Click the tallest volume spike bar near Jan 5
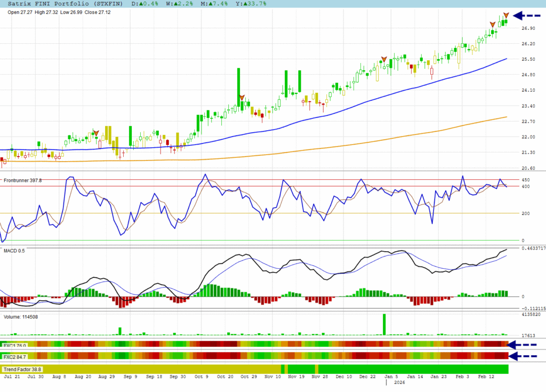The width and height of the screenshot is (546, 392). [384, 325]
